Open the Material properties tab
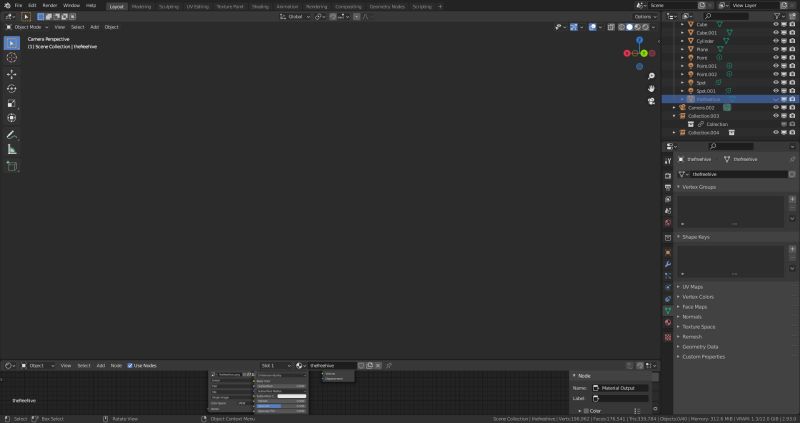800x423 pixels. (x=668, y=322)
